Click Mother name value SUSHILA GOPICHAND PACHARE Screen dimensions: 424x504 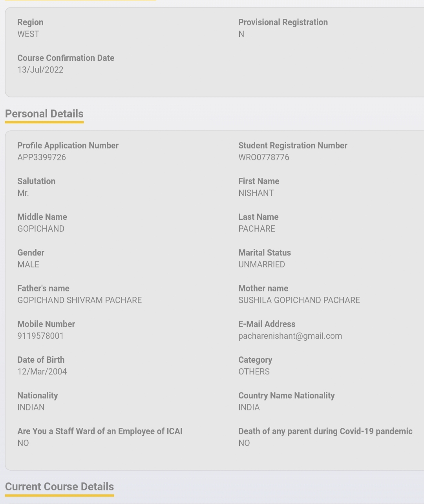[x=299, y=300]
